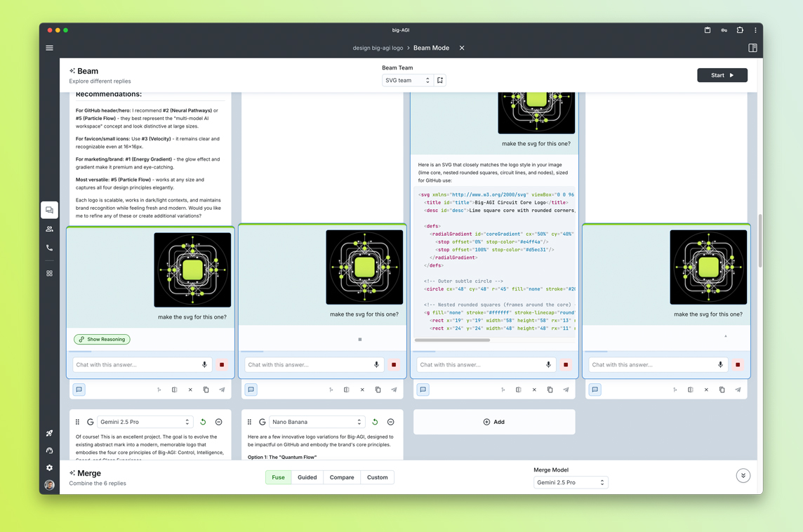803x532 pixels.
Task: Click the key icon in title bar
Action: coord(724,30)
